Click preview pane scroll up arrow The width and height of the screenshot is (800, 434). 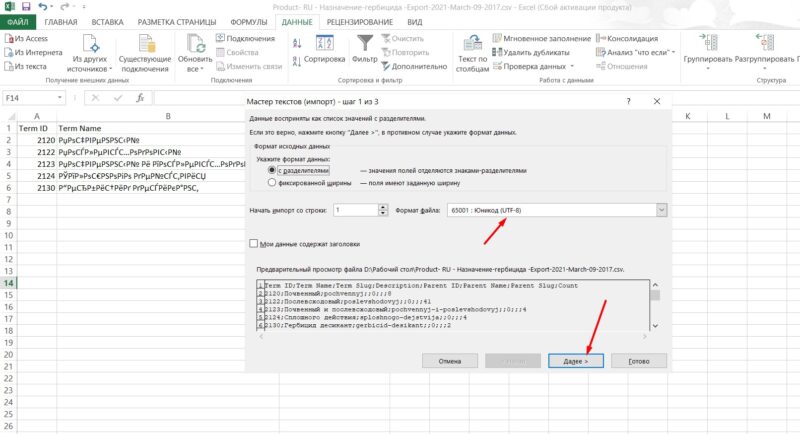655,285
